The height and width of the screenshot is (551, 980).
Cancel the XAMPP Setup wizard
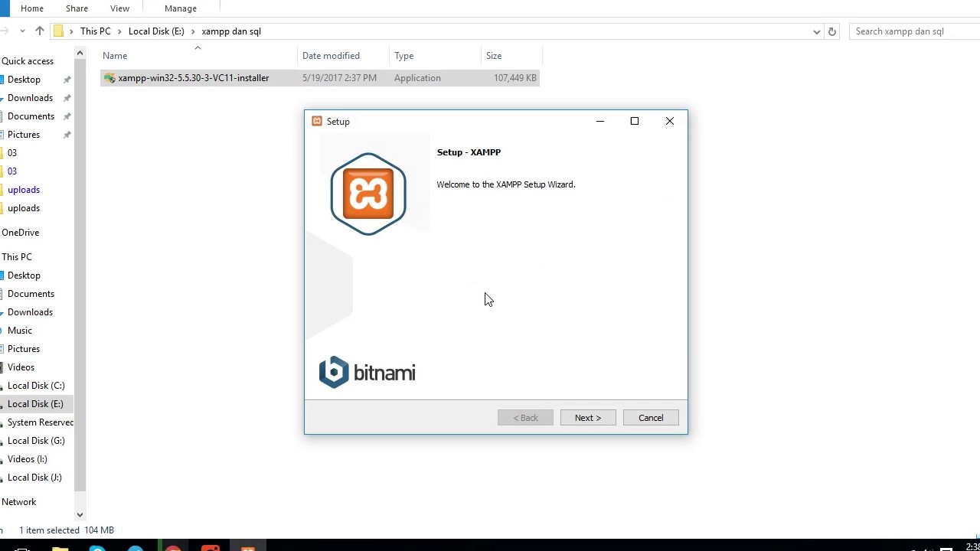[x=651, y=418]
